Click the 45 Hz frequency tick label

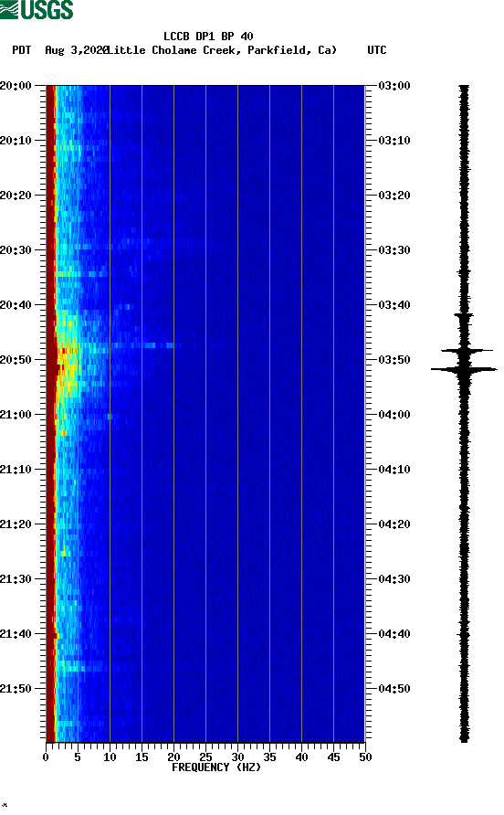(x=333, y=757)
